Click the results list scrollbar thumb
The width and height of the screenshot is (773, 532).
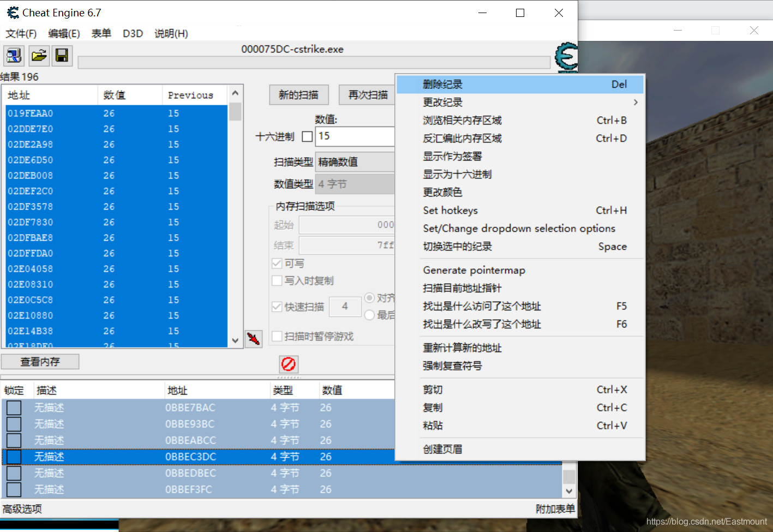click(x=235, y=111)
